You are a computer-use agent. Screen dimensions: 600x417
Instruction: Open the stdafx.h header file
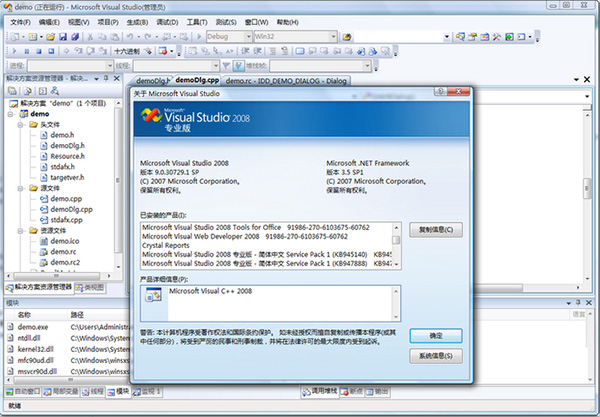point(64,167)
